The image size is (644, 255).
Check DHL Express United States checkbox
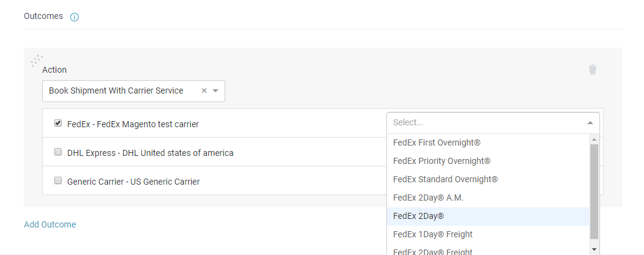tap(58, 152)
